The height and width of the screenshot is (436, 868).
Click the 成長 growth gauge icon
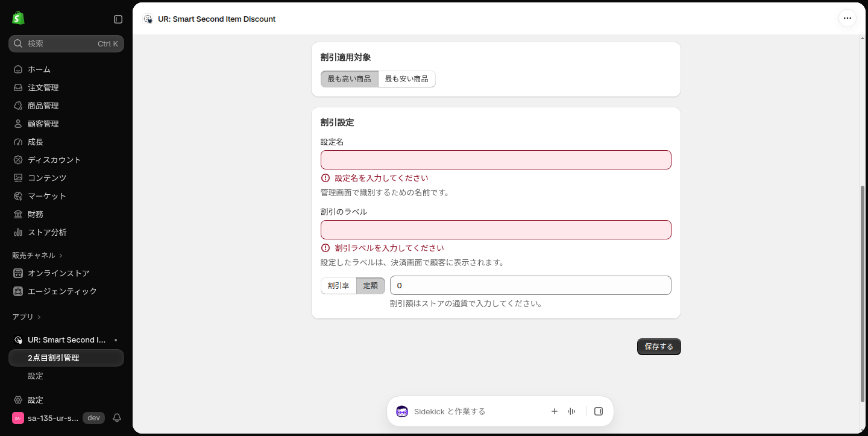[18, 142]
